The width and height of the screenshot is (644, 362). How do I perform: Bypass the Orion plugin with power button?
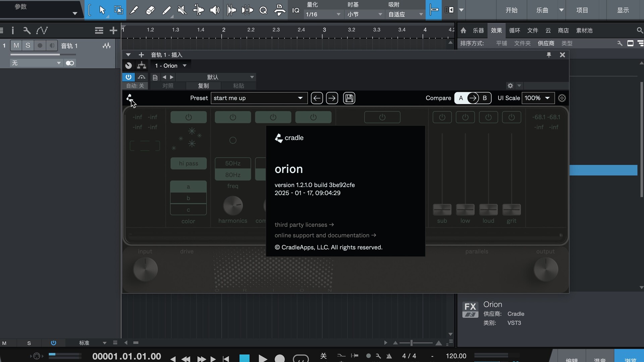128,77
